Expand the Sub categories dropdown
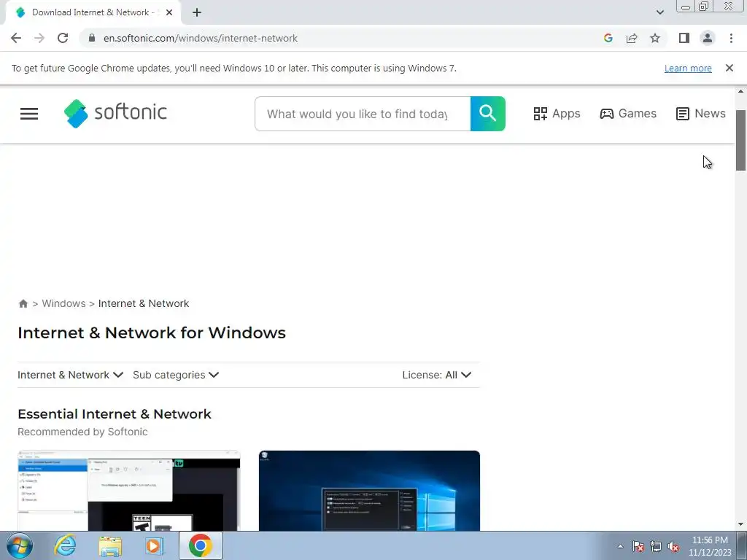This screenshot has width=747, height=560. 176,375
